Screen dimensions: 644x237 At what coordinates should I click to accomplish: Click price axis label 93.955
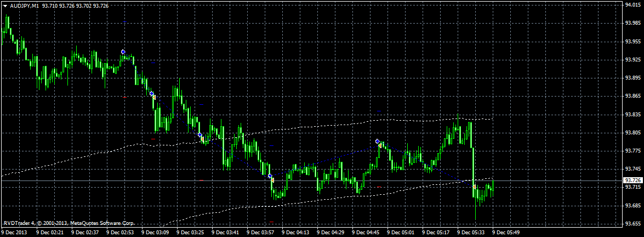tap(632, 42)
